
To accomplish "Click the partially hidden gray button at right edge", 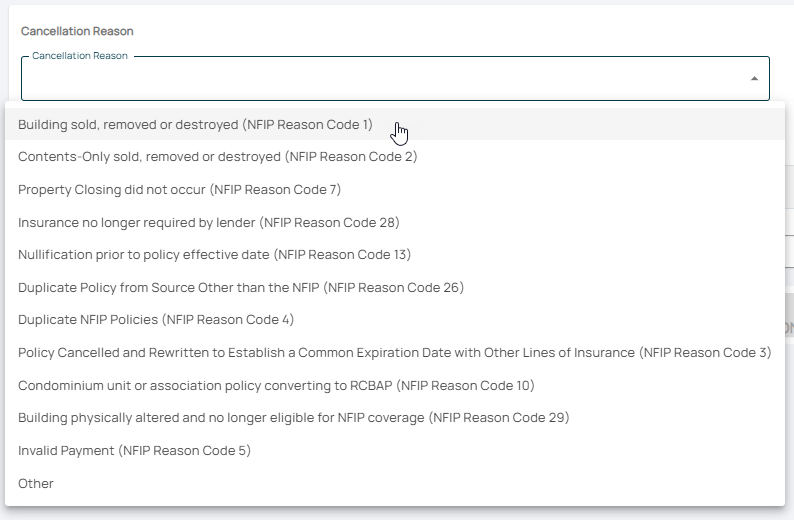I will (788, 329).
